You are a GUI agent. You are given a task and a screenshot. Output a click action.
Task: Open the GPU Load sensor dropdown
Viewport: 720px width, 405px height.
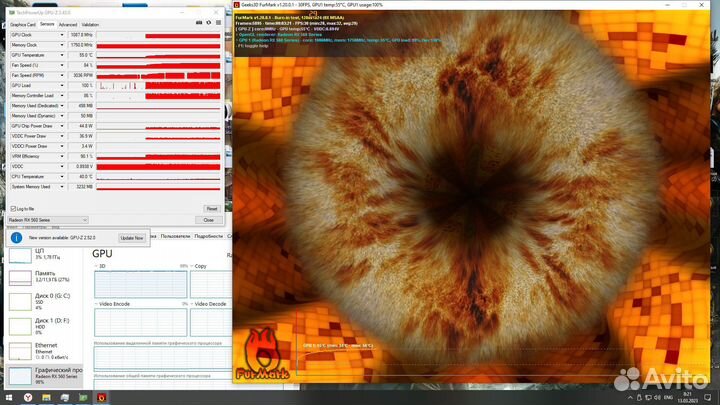click(62, 85)
